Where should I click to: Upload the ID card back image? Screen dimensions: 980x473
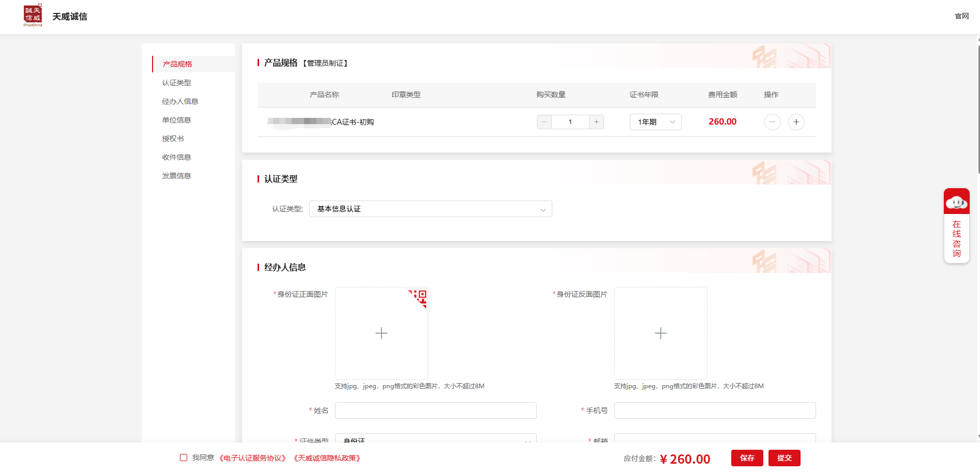click(x=660, y=333)
